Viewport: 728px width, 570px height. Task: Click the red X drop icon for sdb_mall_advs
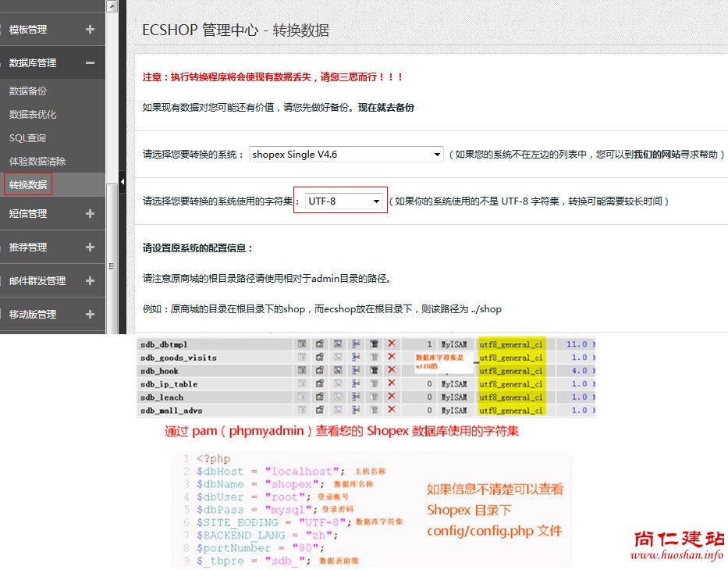392,410
